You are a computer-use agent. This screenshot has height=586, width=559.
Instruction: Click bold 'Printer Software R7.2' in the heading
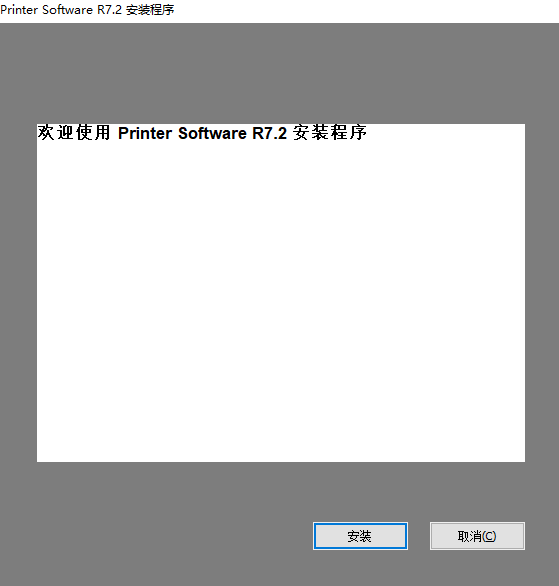point(202,133)
